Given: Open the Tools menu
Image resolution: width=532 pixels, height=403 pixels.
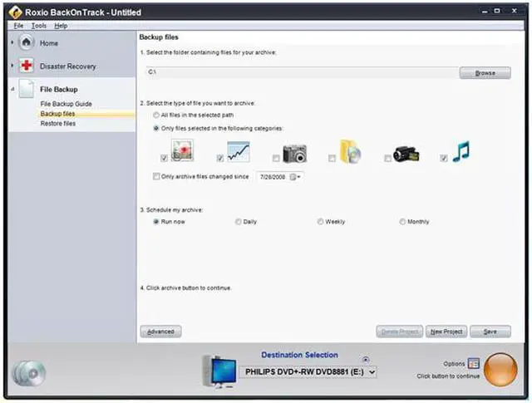Looking at the screenshot, I should 39,26.
